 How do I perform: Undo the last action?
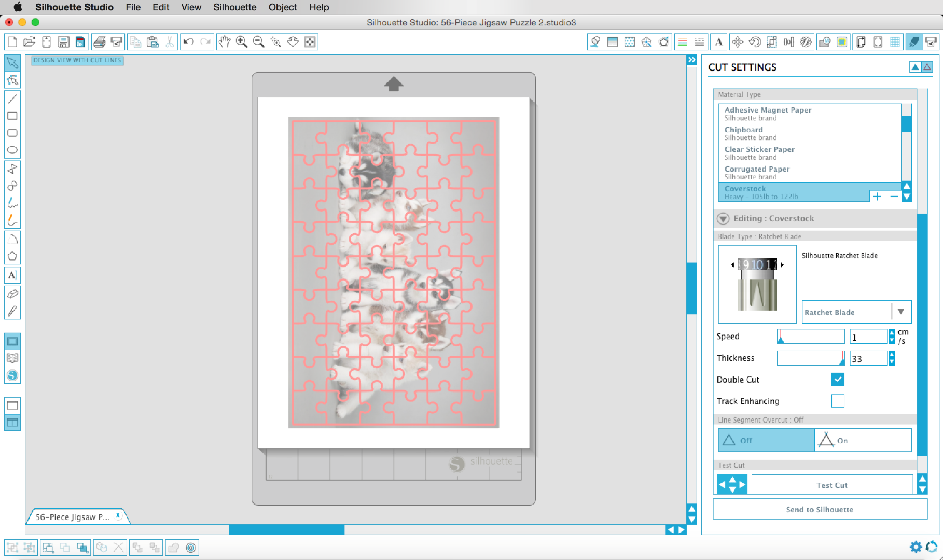tap(189, 42)
